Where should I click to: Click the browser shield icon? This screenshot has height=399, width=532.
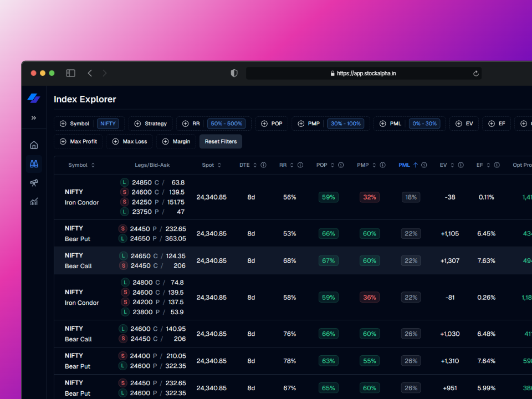(x=233, y=73)
